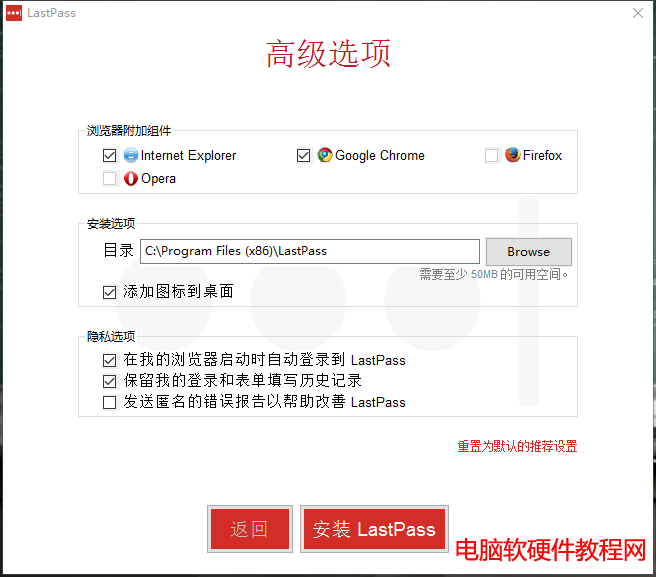
Task: Click the LastPass title bar text
Action: click(x=51, y=13)
